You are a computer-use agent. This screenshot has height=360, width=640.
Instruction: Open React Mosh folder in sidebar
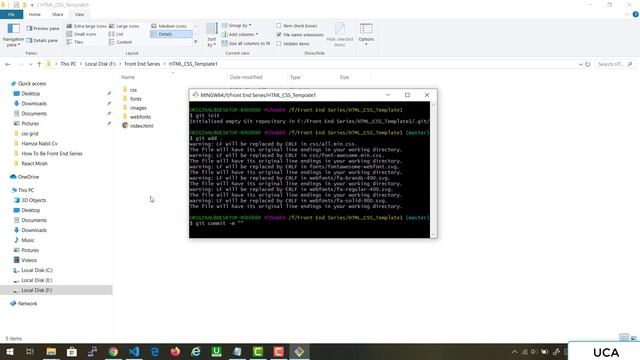tap(34, 164)
